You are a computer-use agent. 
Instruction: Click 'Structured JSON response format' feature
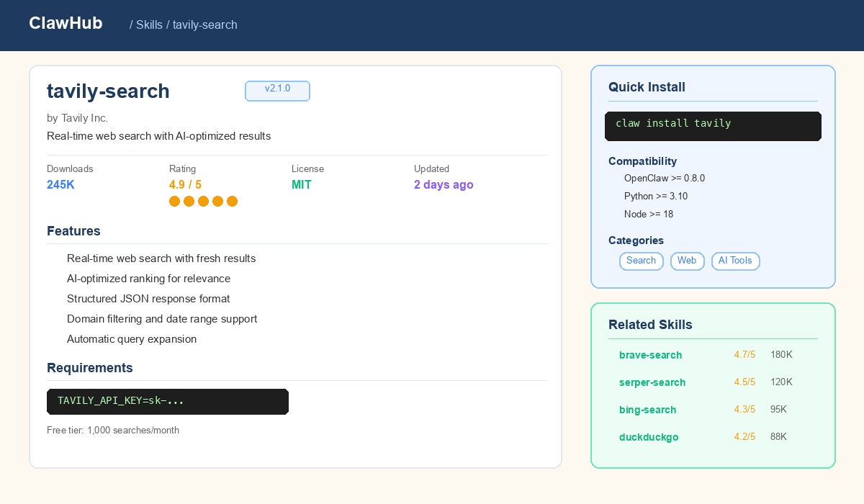148,299
